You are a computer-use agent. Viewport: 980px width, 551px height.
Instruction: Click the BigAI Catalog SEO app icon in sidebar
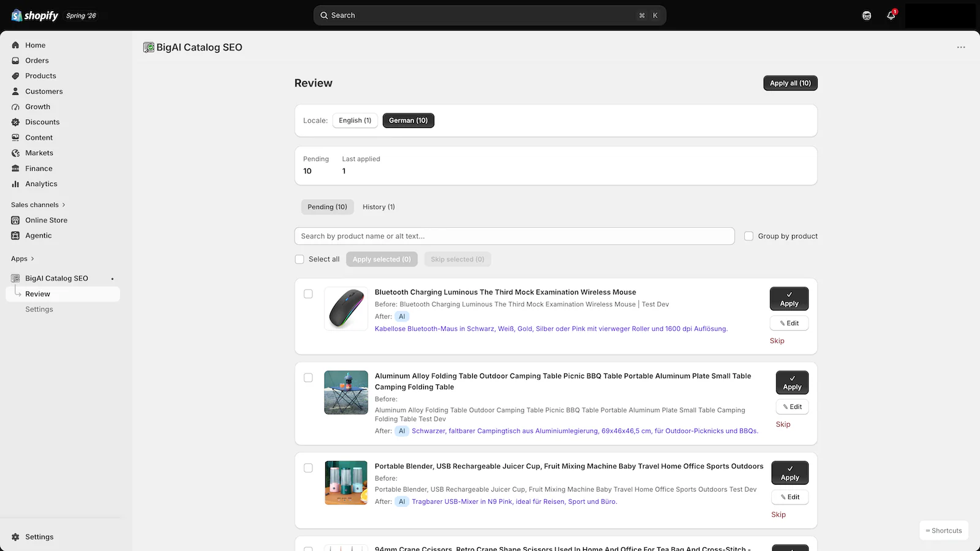pos(15,279)
